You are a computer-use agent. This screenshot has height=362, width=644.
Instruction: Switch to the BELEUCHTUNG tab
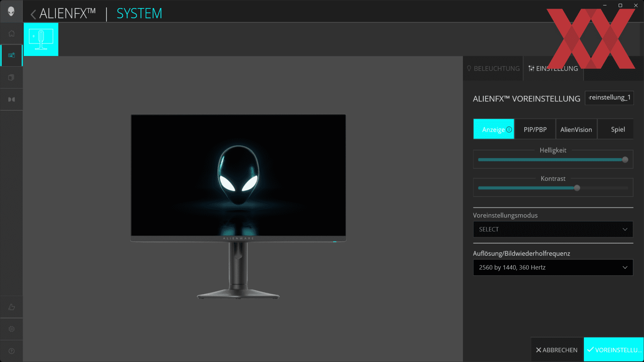(493, 68)
